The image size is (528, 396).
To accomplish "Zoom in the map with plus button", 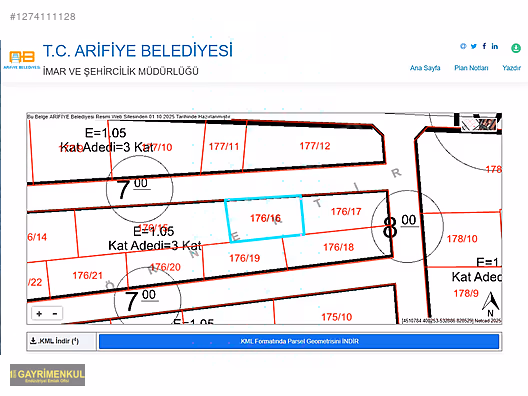I will tap(39, 314).
